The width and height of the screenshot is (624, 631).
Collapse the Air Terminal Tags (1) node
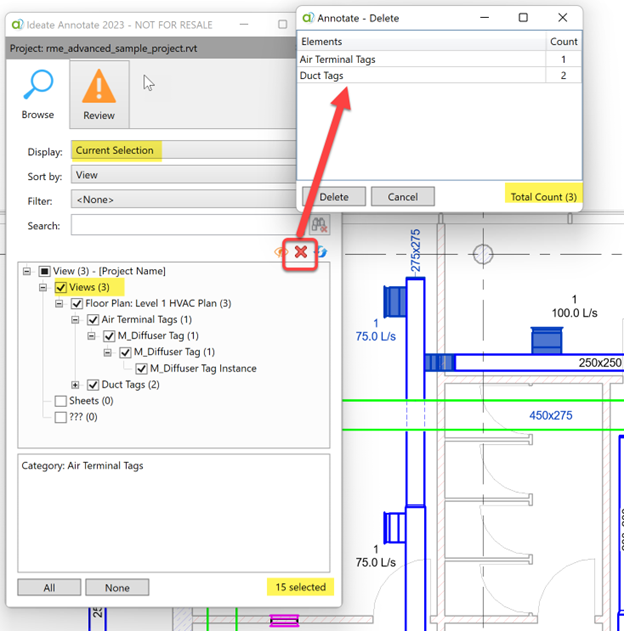tap(75, 320)
